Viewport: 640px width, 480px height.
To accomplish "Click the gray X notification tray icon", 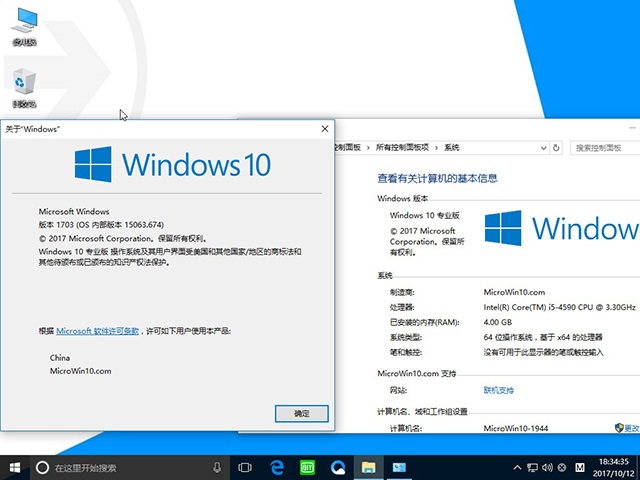I will point(562,467).
